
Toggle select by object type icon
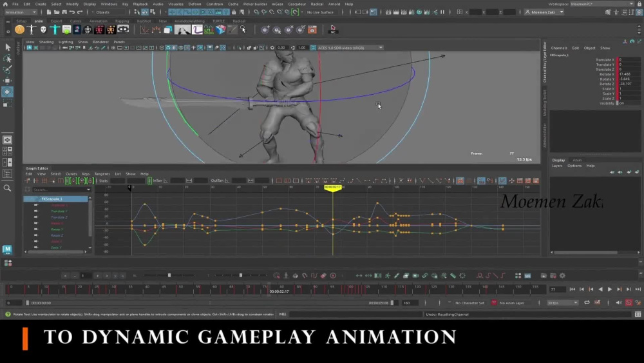pyautogui.click(x=144, y=12)
